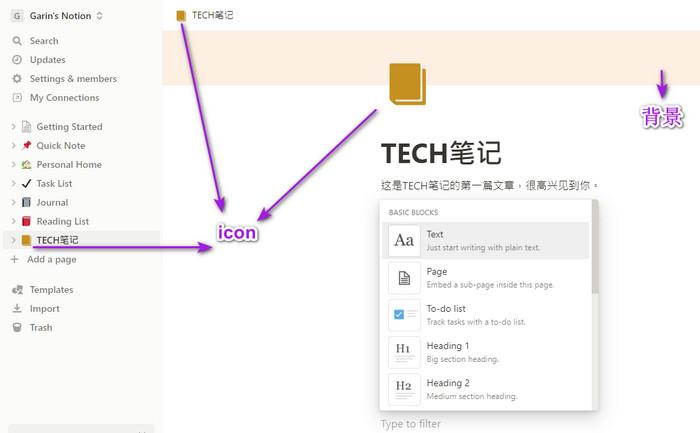
Task: Click the peach page cover banner
Action: coord(431,58)
